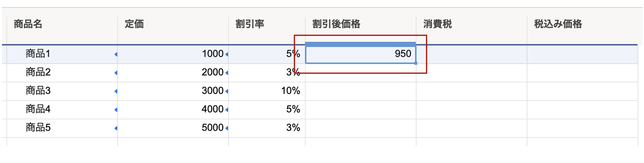
Task: Click the blue triangle marker beside 商品1
Action: point(116,55)
